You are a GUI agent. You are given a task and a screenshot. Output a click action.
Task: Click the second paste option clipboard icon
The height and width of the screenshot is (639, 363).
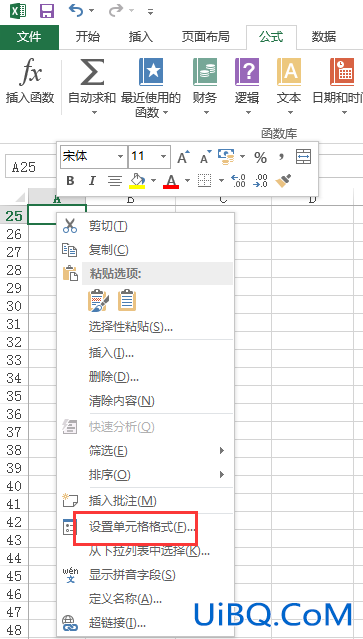pyautogui.click(x=127, y=301)
